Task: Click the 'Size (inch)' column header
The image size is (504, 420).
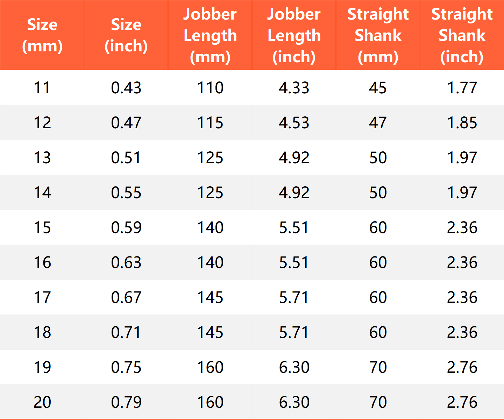Action: [126, 35]
